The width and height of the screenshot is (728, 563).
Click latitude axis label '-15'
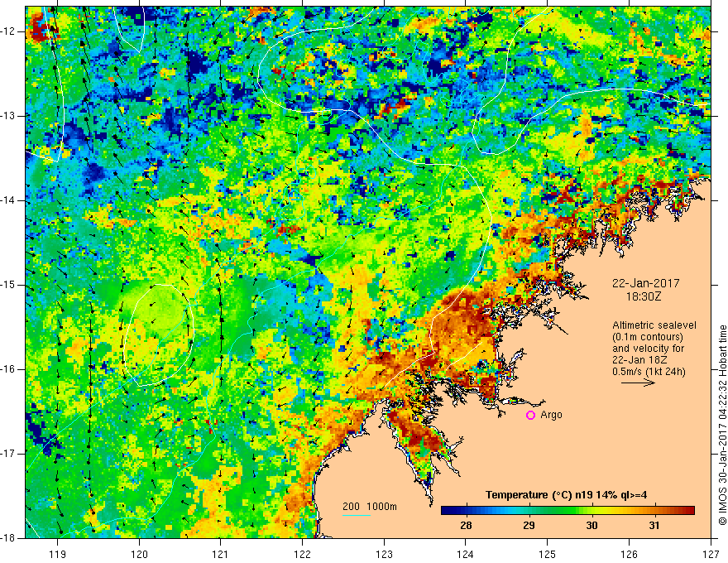pyautogui.click(x=9, y=285)
